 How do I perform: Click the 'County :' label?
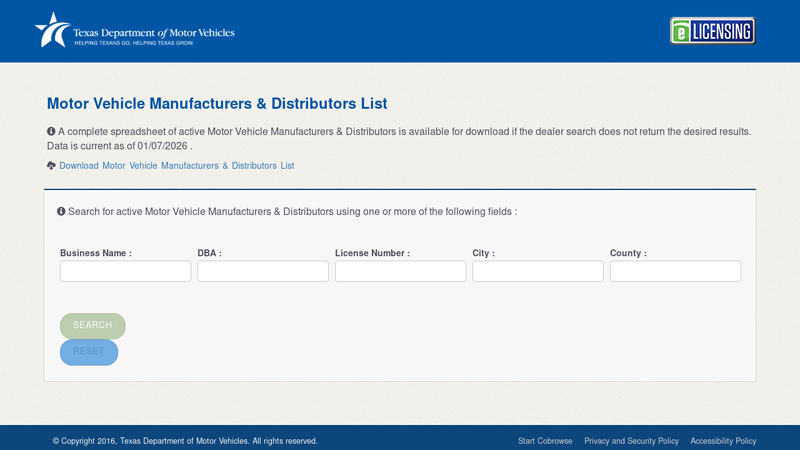click(628, 253)
